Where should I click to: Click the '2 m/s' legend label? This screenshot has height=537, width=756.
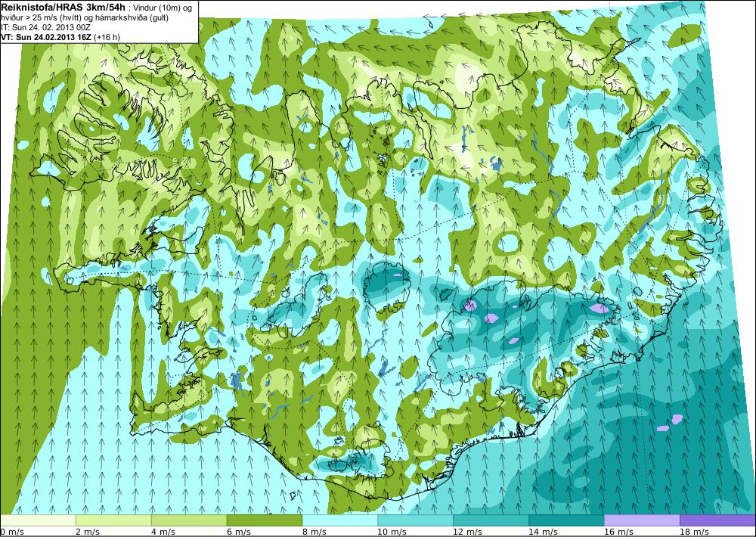[x=88, y=532]
